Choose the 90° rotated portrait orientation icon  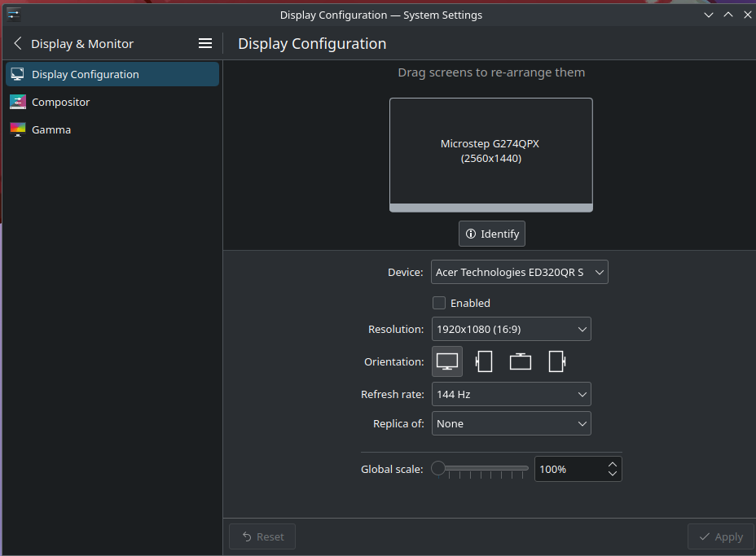point(484,361)
